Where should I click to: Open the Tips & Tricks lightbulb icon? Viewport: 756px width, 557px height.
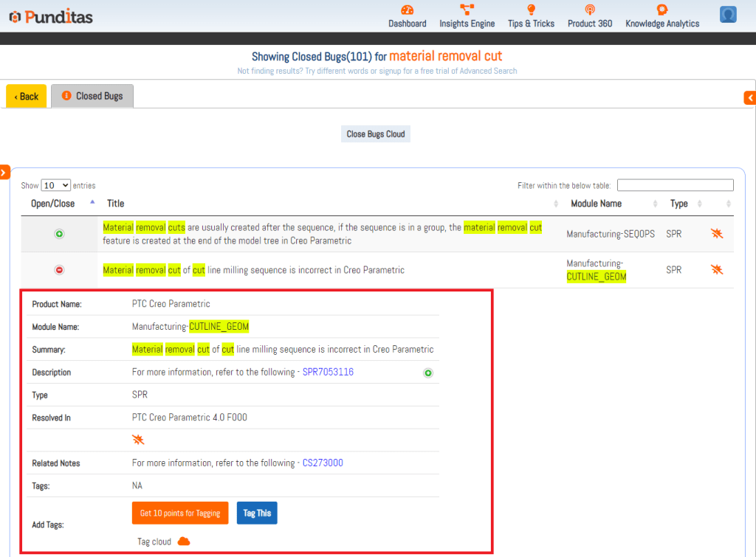531,10
